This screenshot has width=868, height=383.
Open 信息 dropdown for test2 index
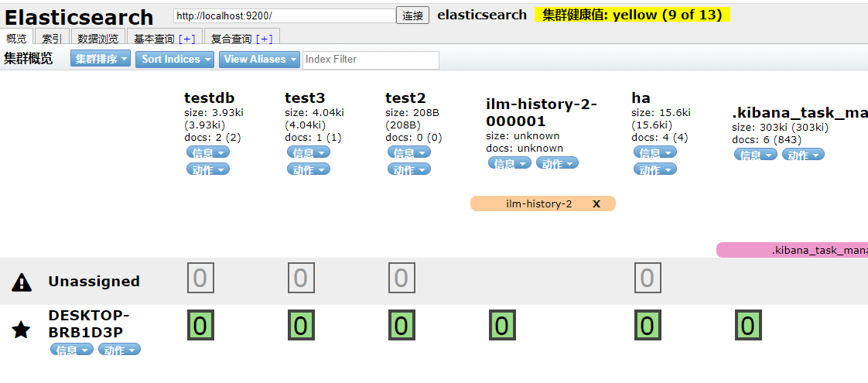click(409, 152)
